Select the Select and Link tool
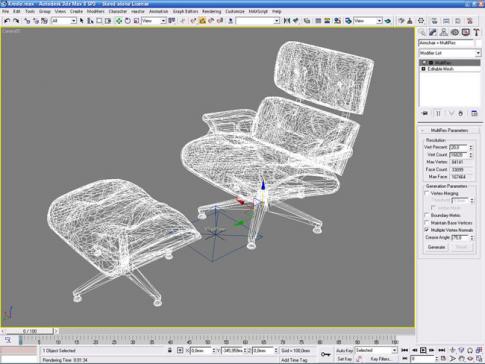This screenshot has width=485, height=364. click(27, 21)
